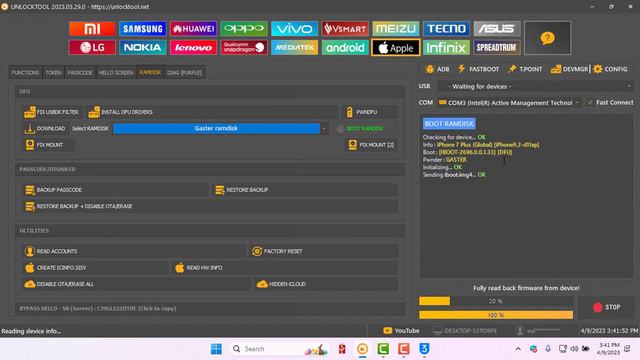640x360 pixels.
Task: Click the PWNDFU button
Action: (371, 112)
